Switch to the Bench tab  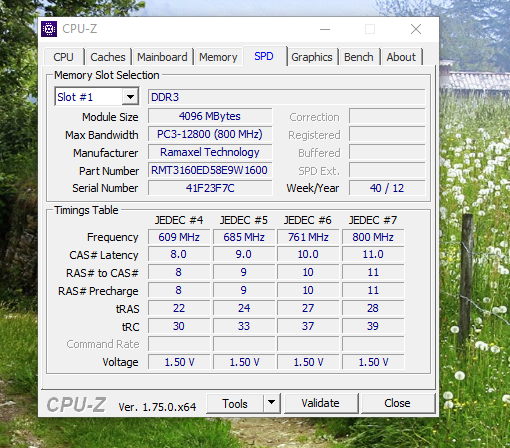click(x=359, y=57)
